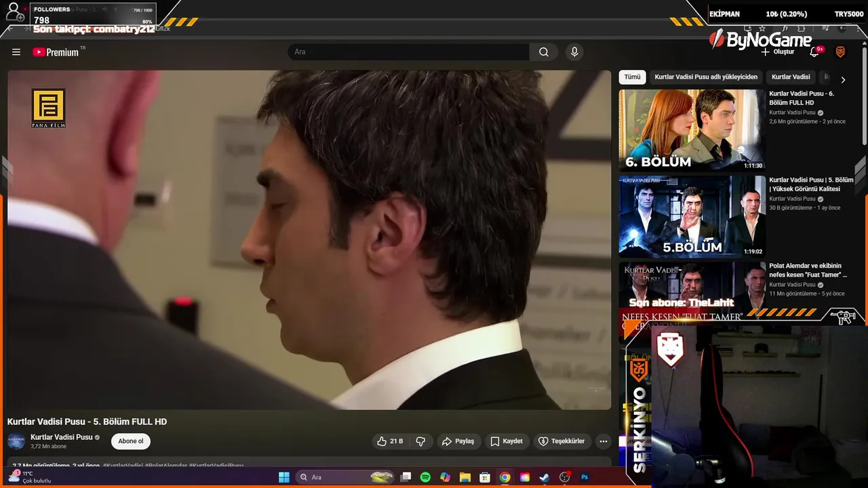Open the notifications bell

coord(815,52)
